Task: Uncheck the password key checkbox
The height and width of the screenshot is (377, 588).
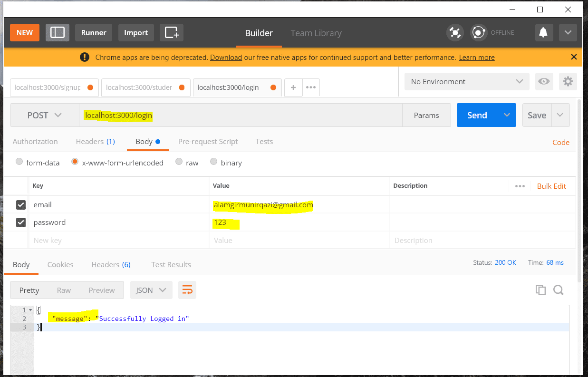Action: pos(21,222)
